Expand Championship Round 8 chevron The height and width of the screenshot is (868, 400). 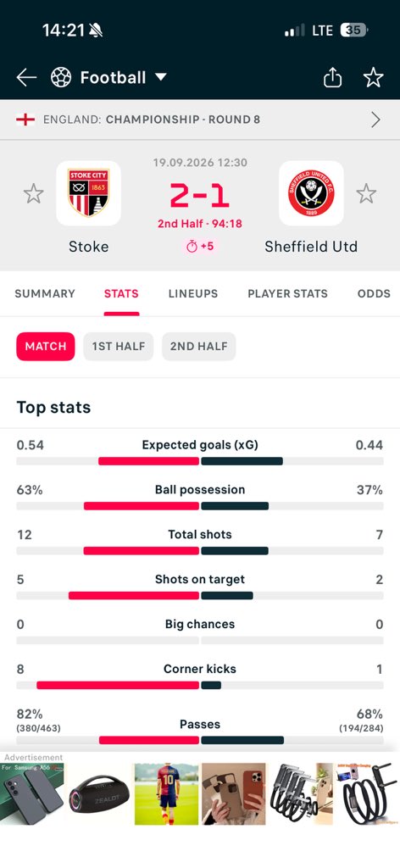(375, 120)
